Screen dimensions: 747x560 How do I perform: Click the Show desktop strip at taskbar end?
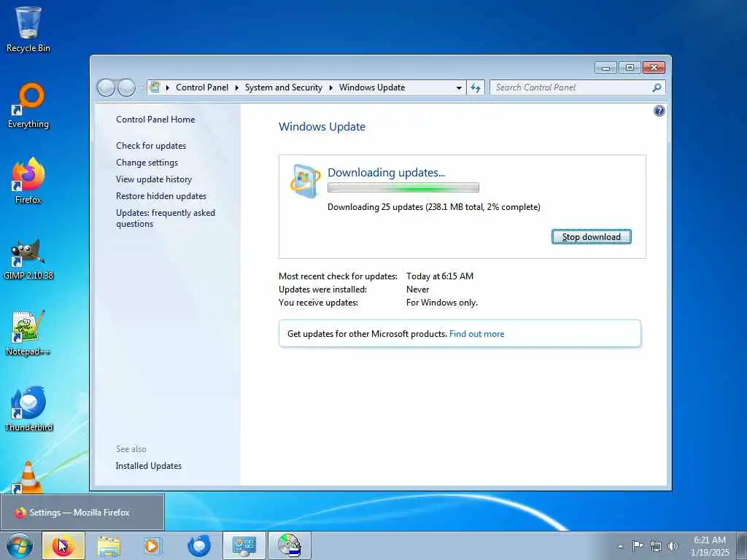coord(742,545)
